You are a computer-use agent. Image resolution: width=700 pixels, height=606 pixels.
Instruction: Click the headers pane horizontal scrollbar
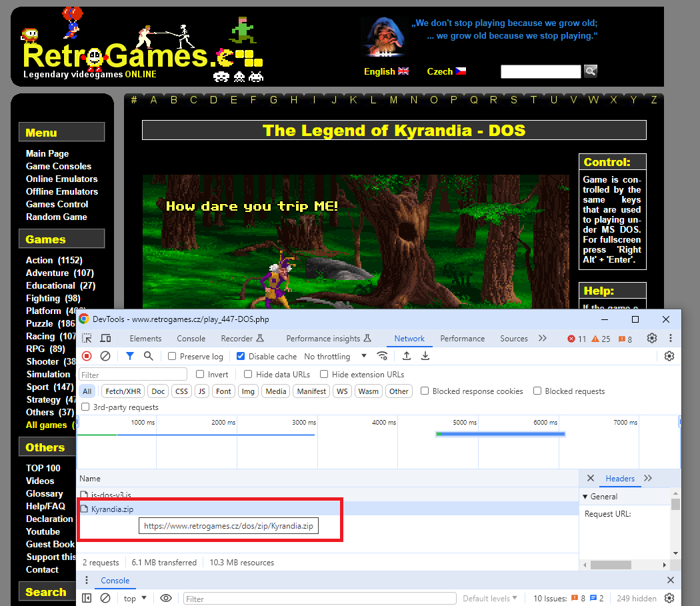[611, 565]
